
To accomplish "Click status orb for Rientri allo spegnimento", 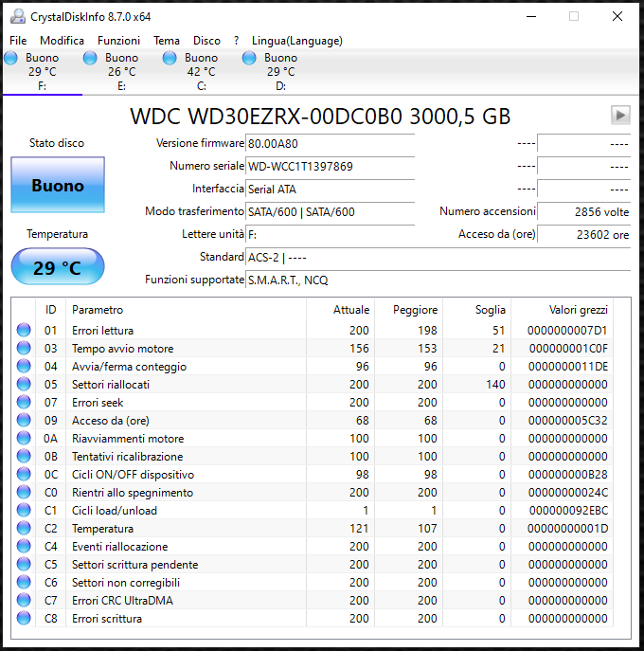I will click(24, 492).
